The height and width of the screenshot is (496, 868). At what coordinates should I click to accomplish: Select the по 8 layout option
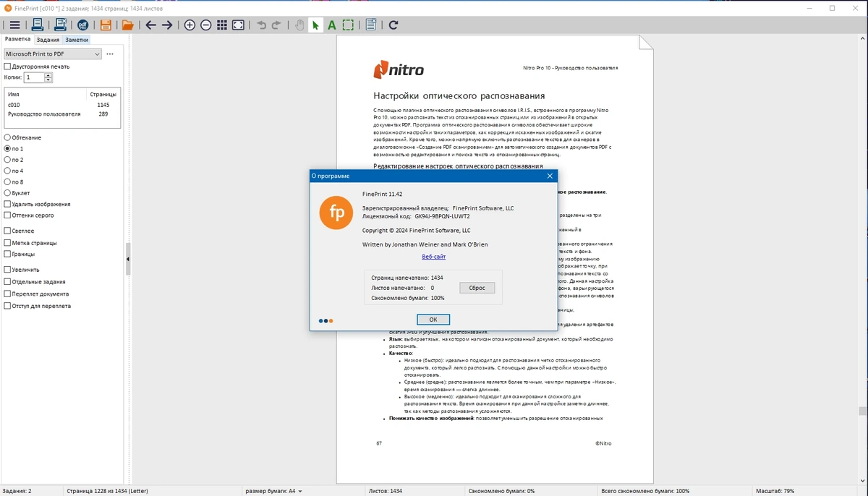tap(14, 182)
